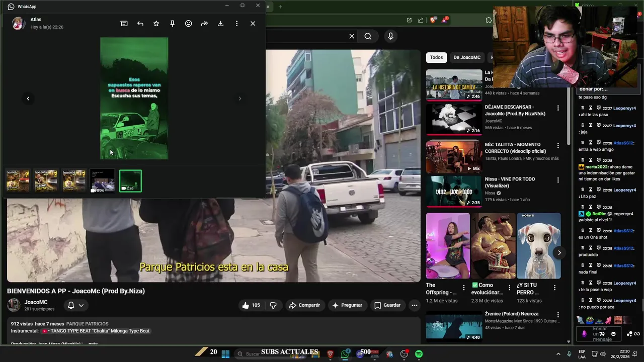Screen dimensions: 644x362
Task: Forward the media using the forward arrow icon
Action: click(x=204, y=24)
